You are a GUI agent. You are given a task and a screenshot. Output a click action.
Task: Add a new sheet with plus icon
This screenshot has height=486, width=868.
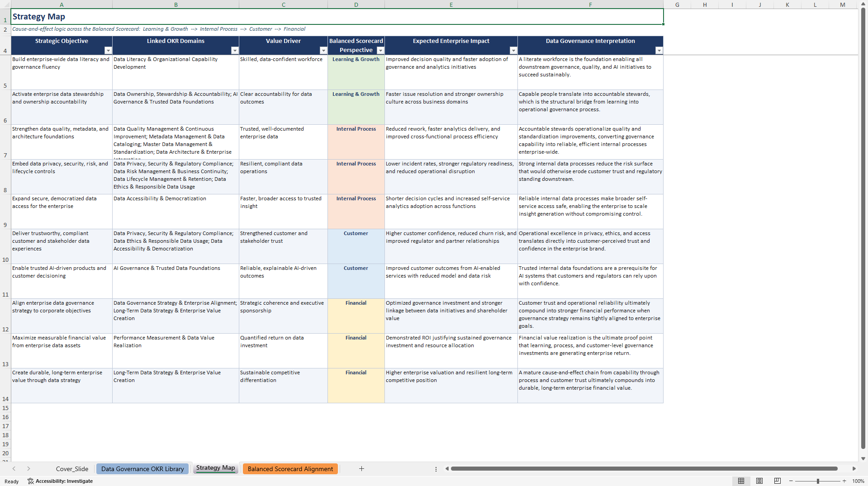click(x=361, y=469)
